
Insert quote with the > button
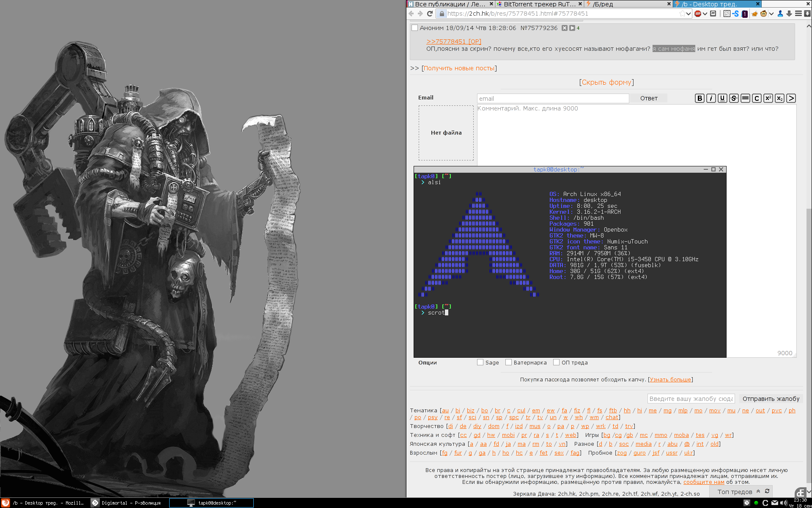791,98
